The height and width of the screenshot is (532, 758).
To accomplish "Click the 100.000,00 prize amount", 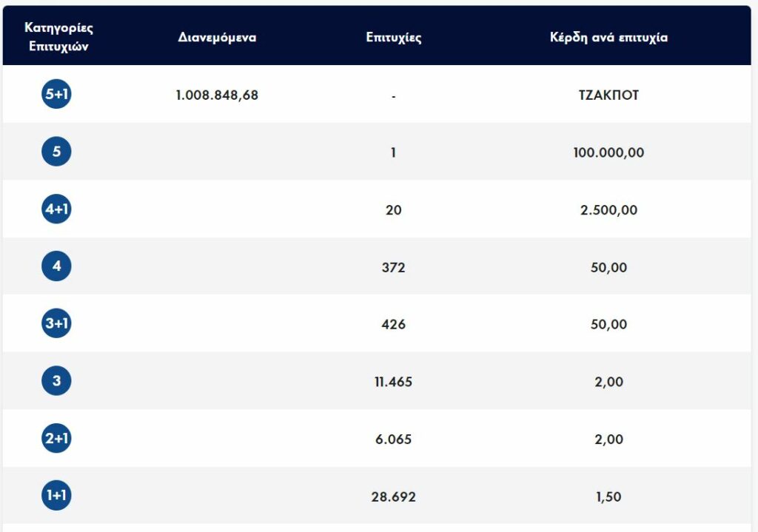I will [608, 152].
